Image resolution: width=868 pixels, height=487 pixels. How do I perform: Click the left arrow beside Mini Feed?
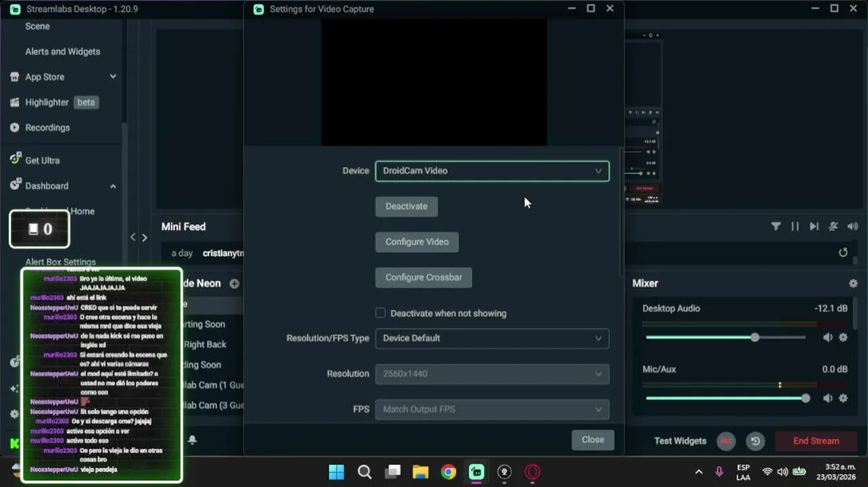pyautogui.click(x=133, y=237)
